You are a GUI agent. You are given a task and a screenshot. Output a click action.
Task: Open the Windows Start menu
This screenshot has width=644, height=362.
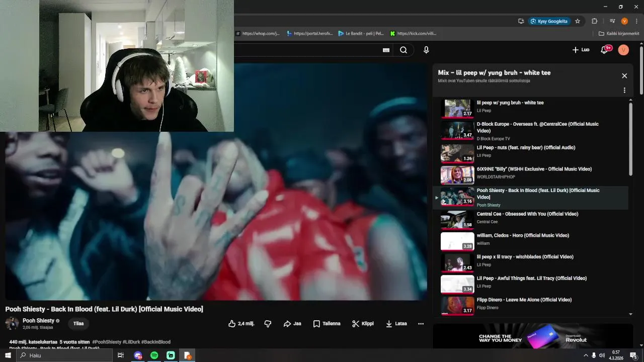[8, 355]
